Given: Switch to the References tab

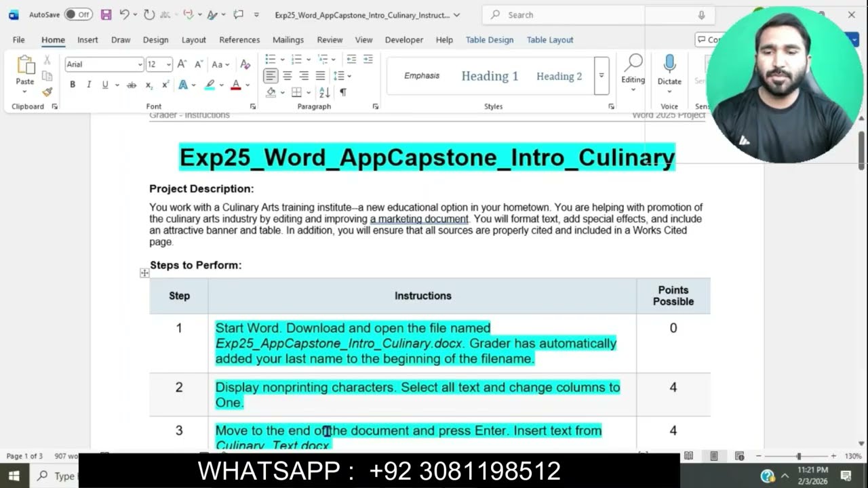Looking at the screenshot, I should point(239,40).
